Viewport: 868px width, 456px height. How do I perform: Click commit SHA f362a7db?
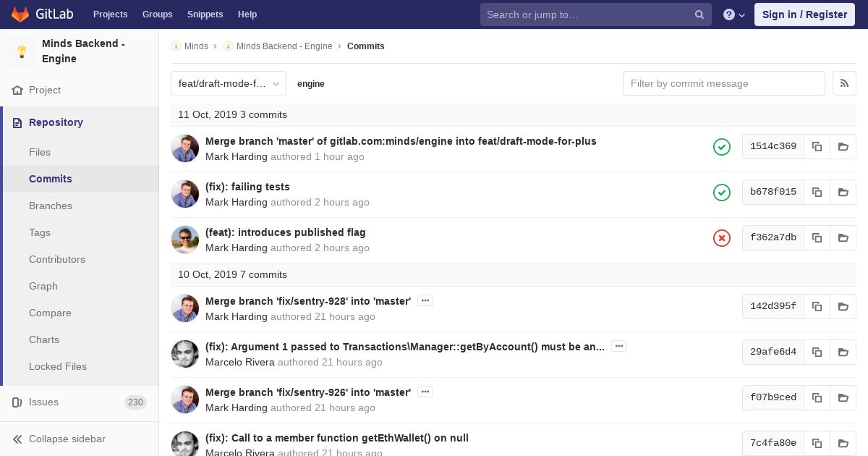tap(773, 237)
